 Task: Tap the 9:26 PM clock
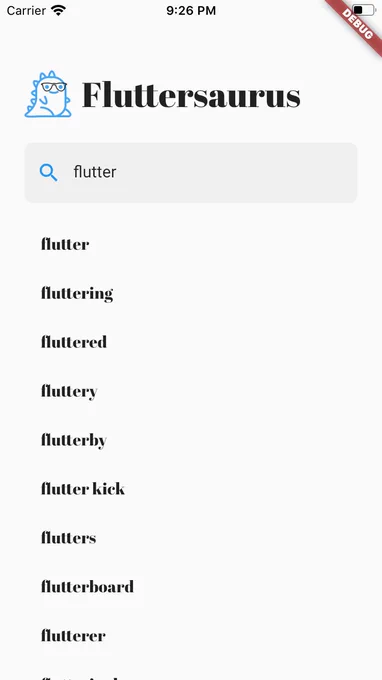191,10
